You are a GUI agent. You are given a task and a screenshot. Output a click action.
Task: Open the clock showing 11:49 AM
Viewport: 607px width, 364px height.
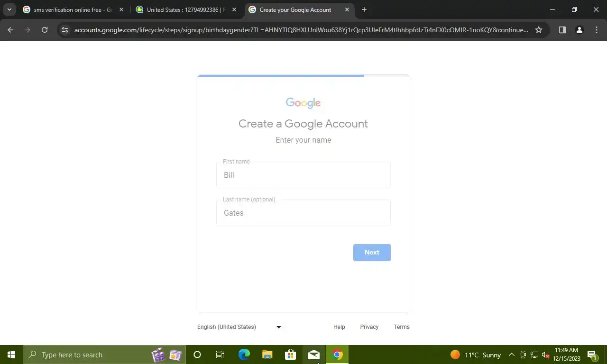[566, 355]
